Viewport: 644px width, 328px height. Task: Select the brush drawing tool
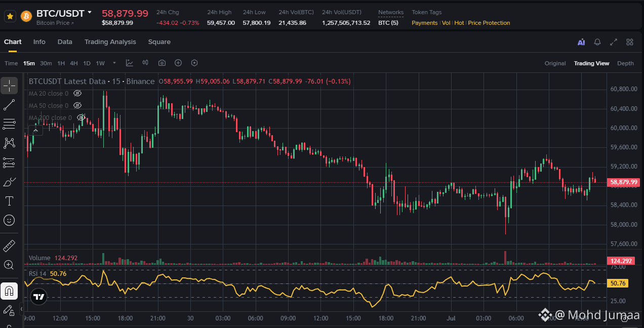tap(9, 182)
